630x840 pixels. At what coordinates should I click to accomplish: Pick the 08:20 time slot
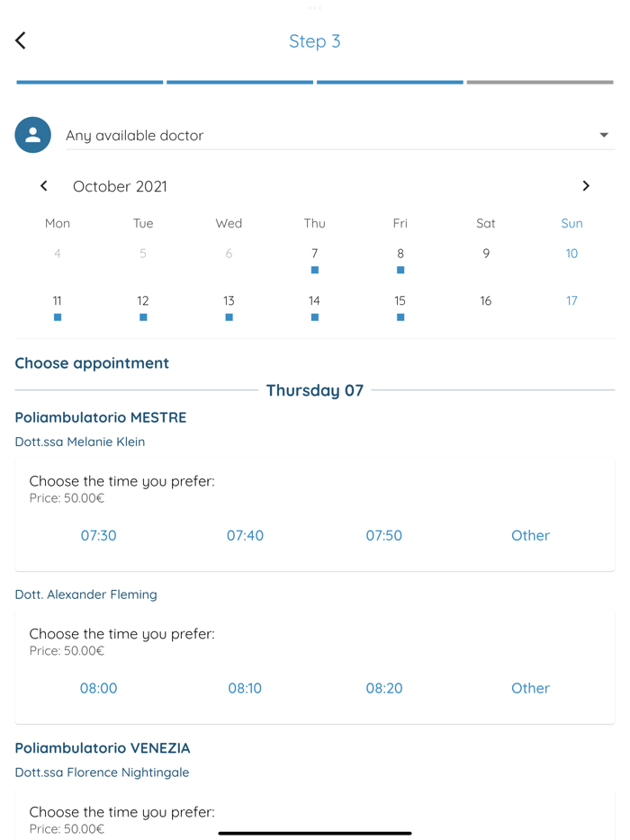point(384,688)
